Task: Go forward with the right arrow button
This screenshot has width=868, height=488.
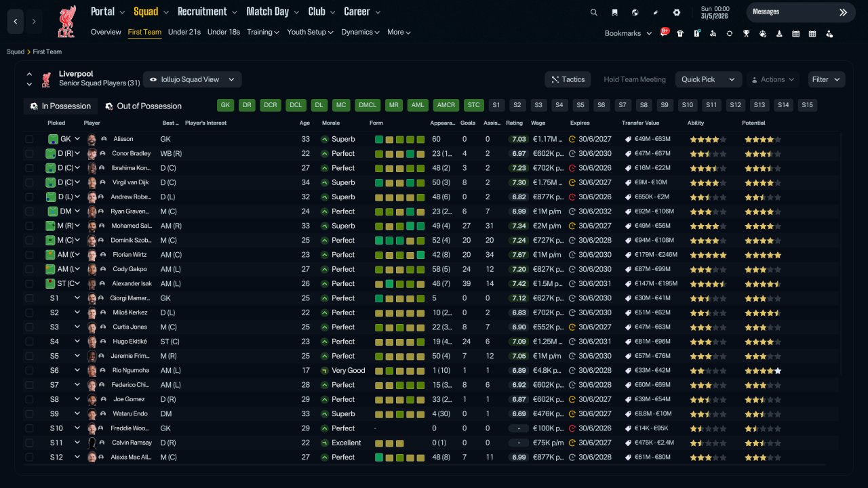Action: click(x=34, y=22)
